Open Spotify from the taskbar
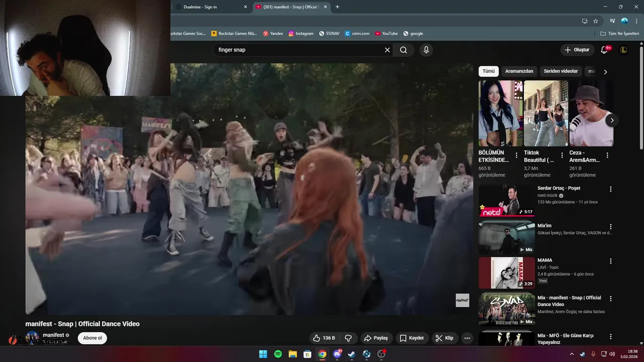The width and height of the screenshot is (644, 362). click(x=278, y=354)
